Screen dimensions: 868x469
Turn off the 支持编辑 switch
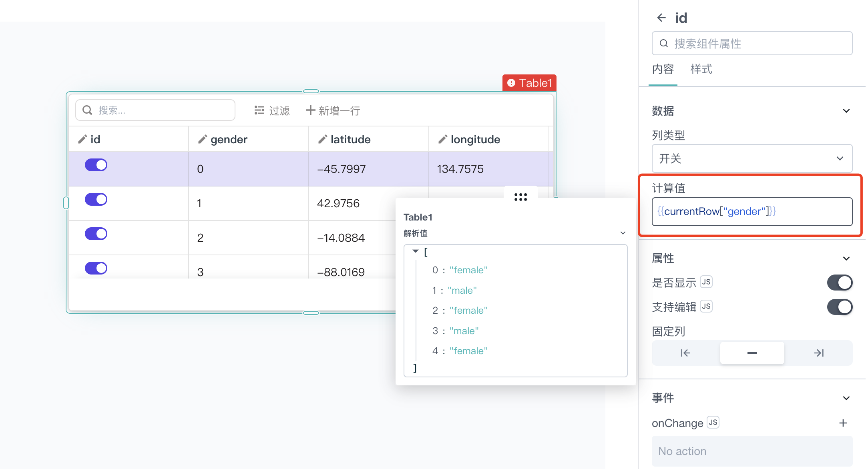click(840, 307)
